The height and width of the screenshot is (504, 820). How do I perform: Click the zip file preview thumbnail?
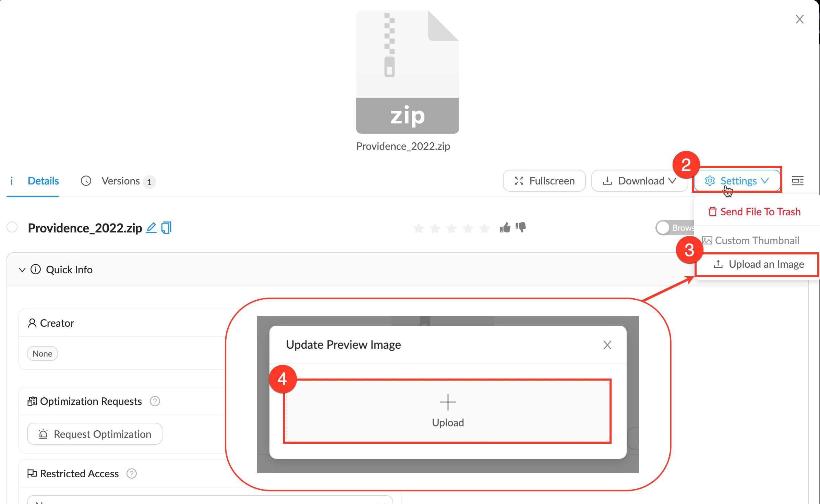click(x=407, y=72)
